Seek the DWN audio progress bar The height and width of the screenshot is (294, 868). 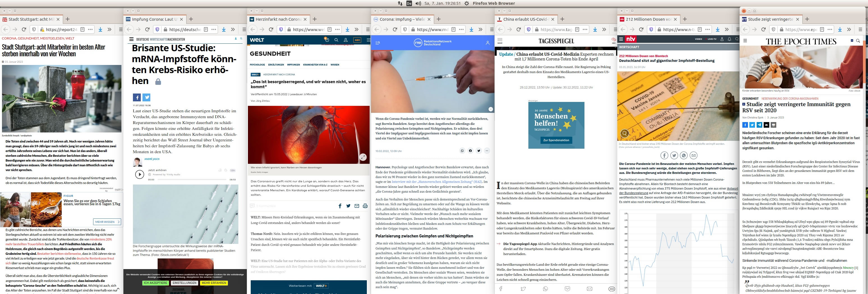[192, 180]
